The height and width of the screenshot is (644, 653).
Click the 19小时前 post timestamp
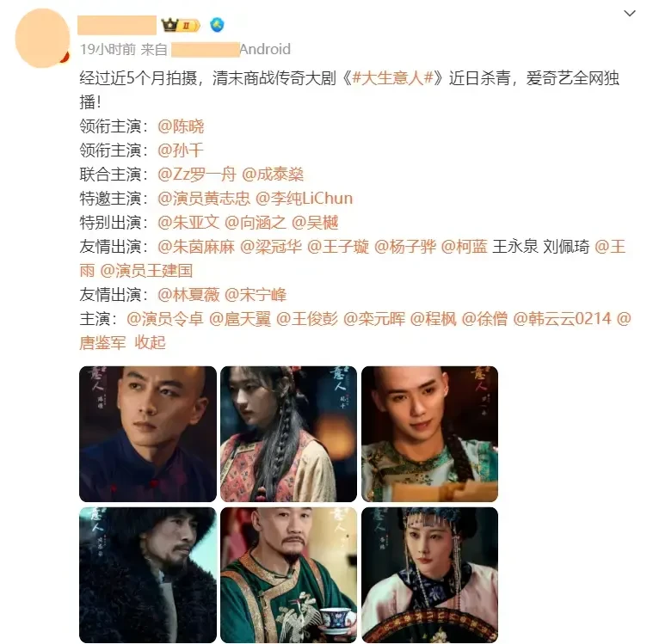coord(108,49)
